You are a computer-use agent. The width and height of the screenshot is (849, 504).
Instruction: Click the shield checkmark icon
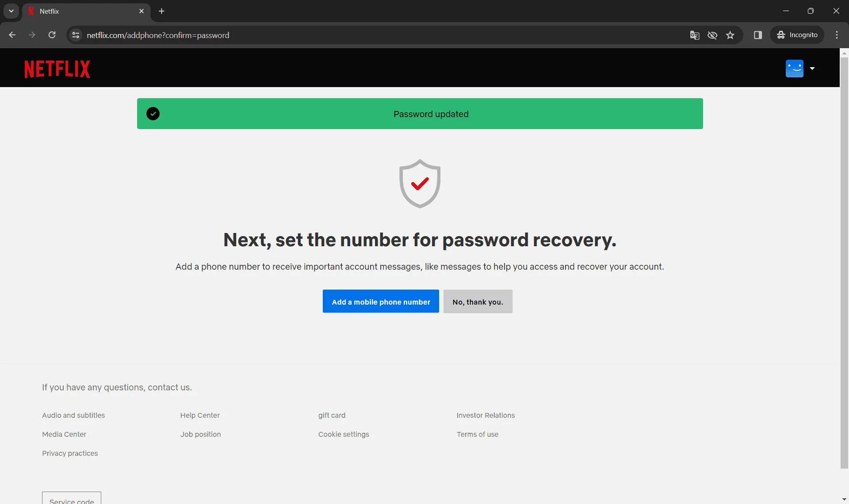(420, 183)
